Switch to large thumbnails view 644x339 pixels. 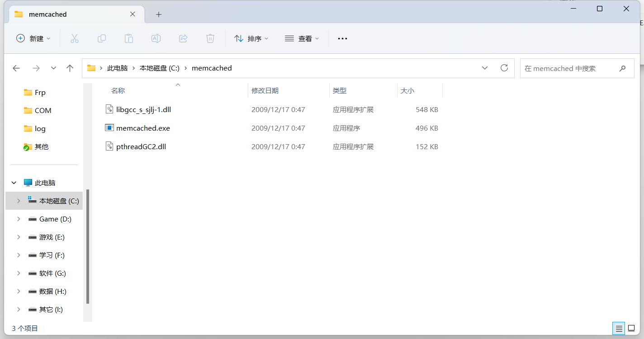631,329
